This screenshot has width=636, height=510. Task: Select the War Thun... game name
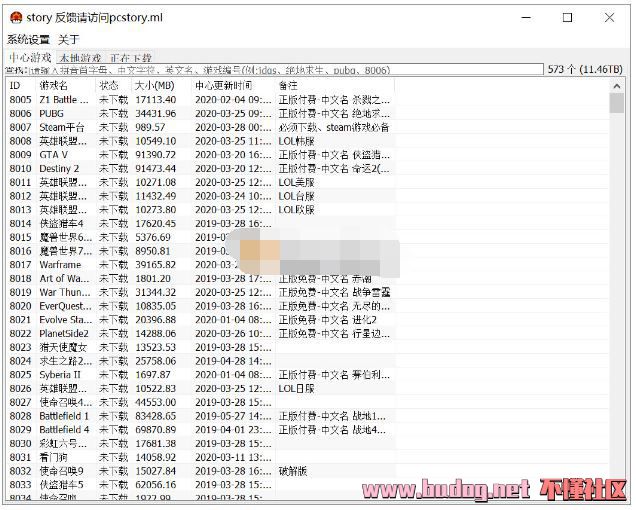coord(65,293)
